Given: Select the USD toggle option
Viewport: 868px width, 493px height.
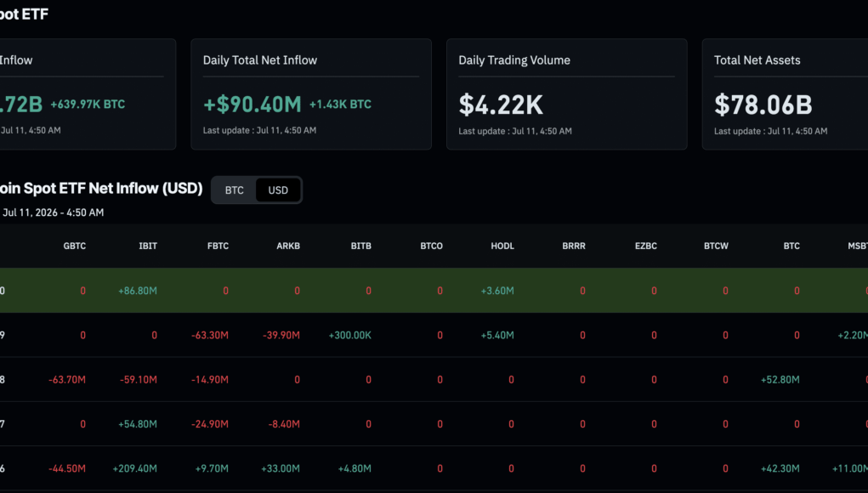Looking at the screenshot, I should (278, 190).
